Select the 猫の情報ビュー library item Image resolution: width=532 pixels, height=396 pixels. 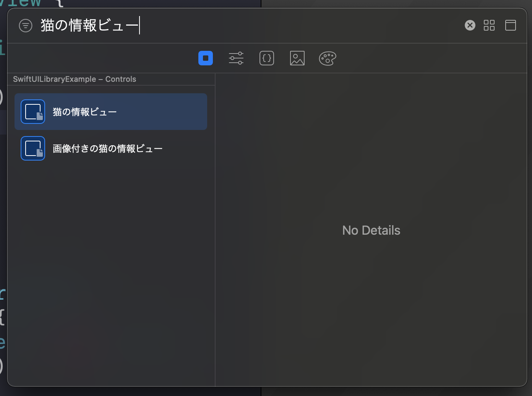[111, 112]
